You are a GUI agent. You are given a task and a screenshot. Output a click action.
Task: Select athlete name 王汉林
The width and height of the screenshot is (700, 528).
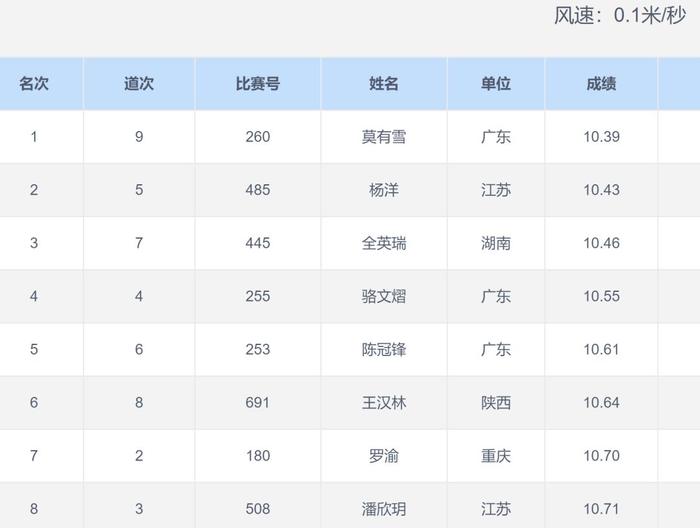(383, 403)
